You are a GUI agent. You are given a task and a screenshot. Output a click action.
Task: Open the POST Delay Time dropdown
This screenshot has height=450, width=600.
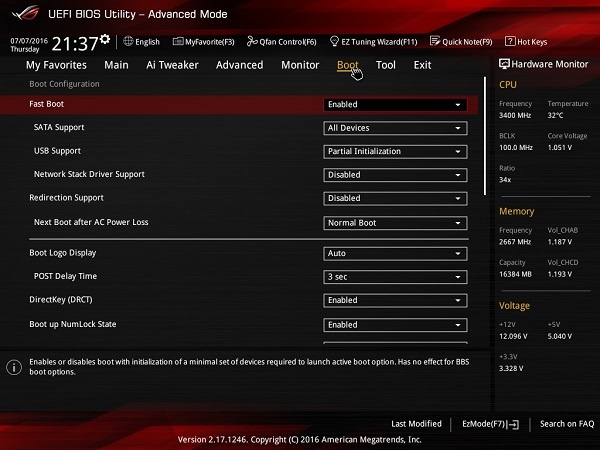click(x=395, y=277)
